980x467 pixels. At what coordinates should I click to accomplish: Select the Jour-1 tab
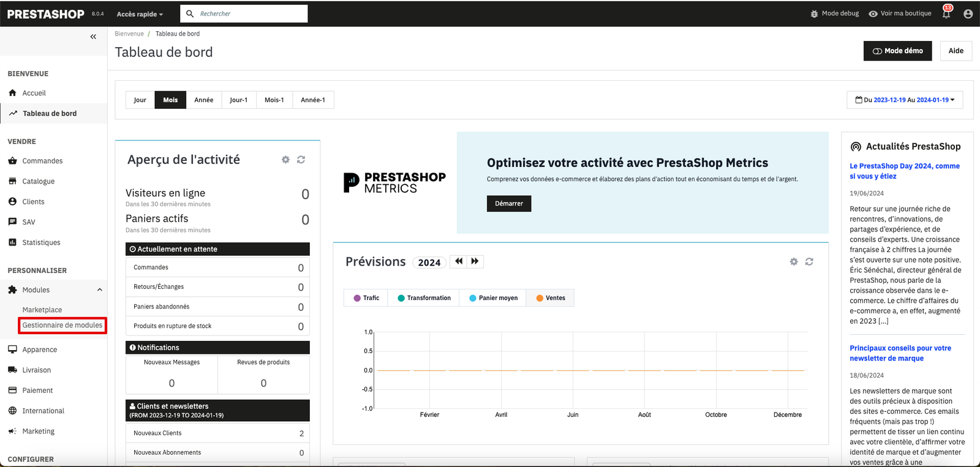239,100
